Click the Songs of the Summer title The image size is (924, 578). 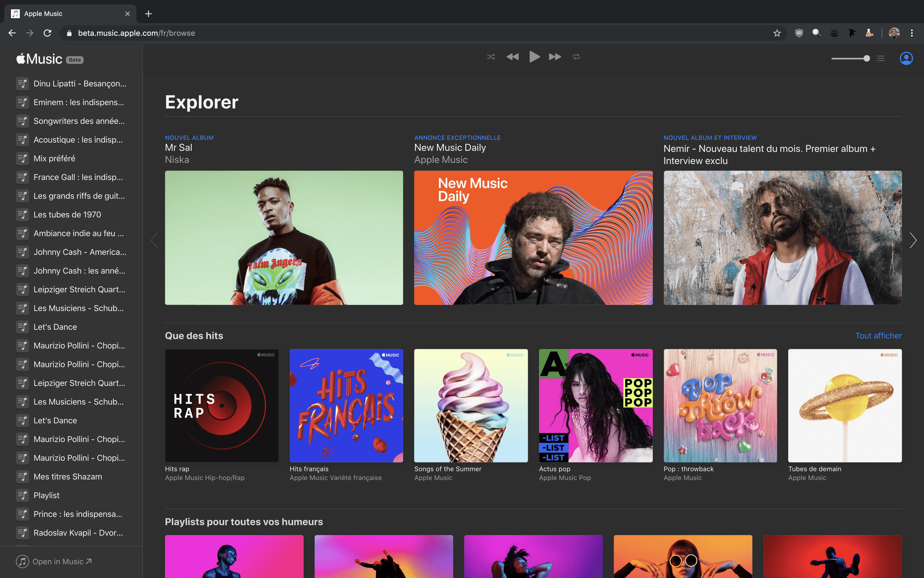coord(448,469)
